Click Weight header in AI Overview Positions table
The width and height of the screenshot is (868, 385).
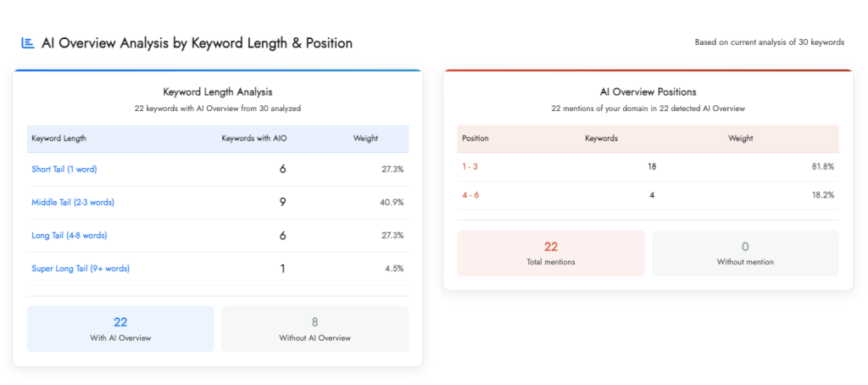[740, 138]
